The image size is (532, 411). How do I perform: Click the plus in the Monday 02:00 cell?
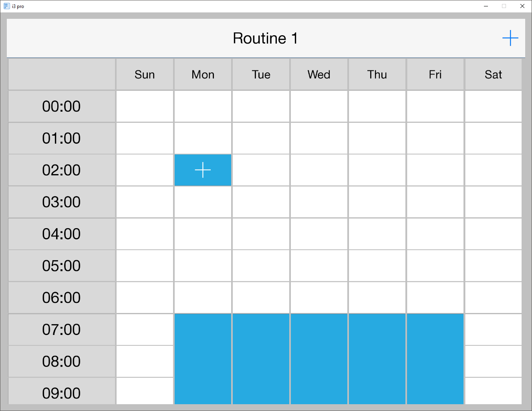(x=203, y=170)
